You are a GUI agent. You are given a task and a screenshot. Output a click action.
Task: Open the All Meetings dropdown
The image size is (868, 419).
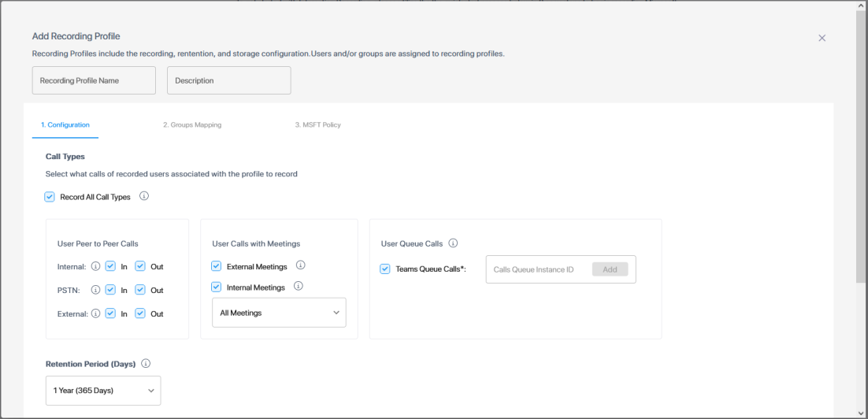pos(279,313)
